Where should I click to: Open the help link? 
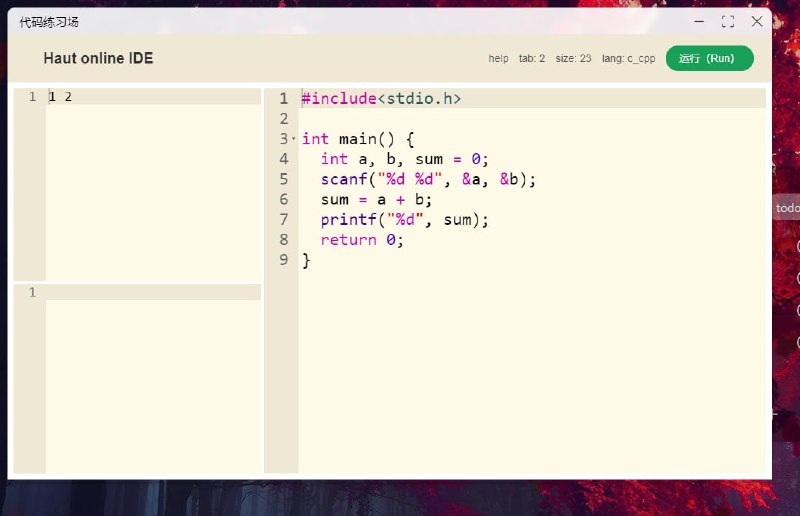498,59
